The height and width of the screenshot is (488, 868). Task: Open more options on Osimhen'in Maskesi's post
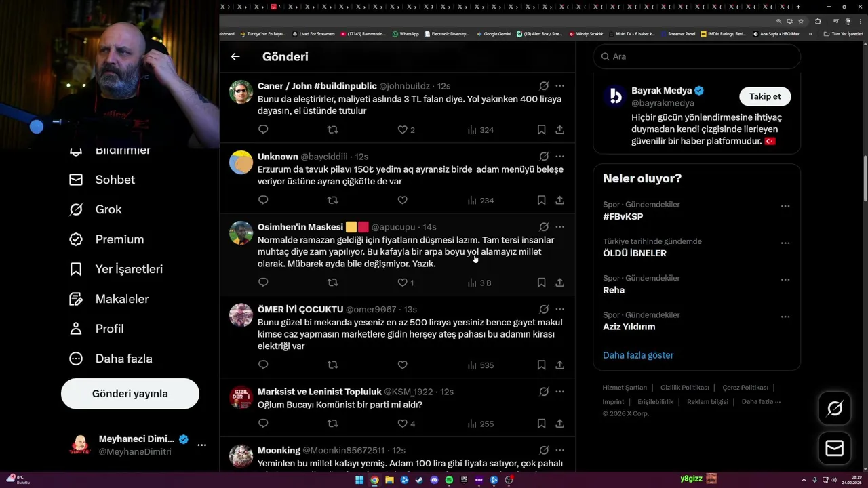click(559, 227)
